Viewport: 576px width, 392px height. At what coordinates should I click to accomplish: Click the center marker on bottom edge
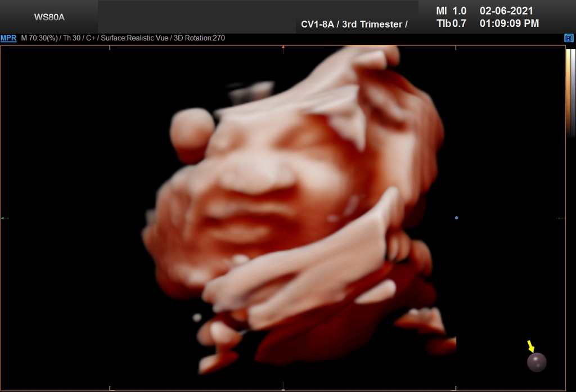[283, 389]
